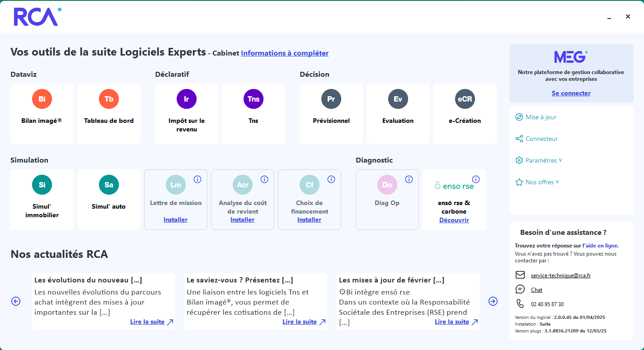The image size is (644, 350).
Task: Open the e-Création eCR icon
Action: click(x=465, y=99)
